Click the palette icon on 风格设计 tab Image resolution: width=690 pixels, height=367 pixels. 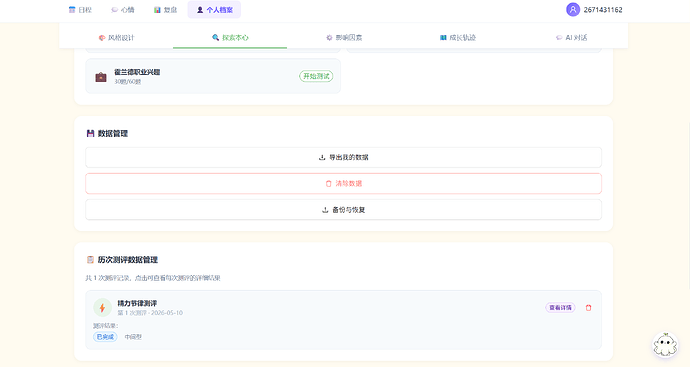click(x=102, y=37)
